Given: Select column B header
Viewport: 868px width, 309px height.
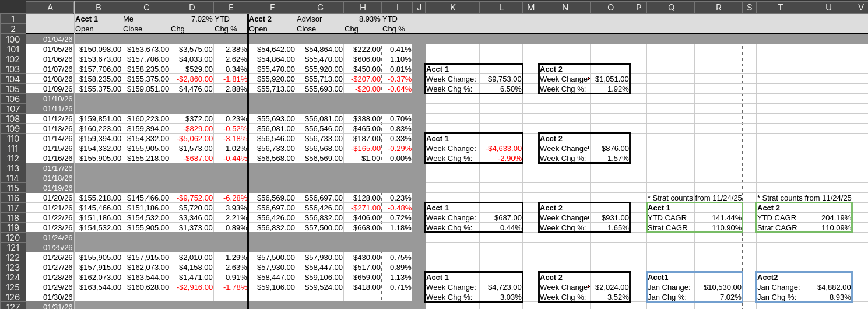Looking at the screenshot, I should [98, 7].
